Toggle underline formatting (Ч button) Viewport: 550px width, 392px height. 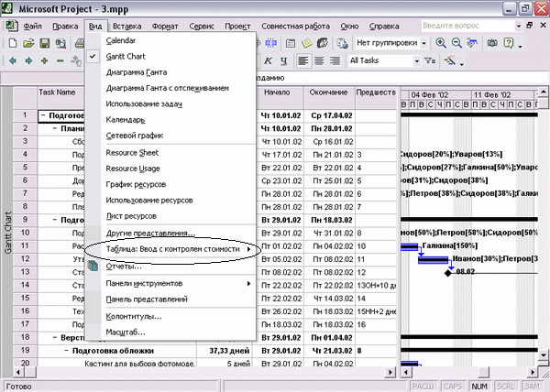(x=283, y=61)
